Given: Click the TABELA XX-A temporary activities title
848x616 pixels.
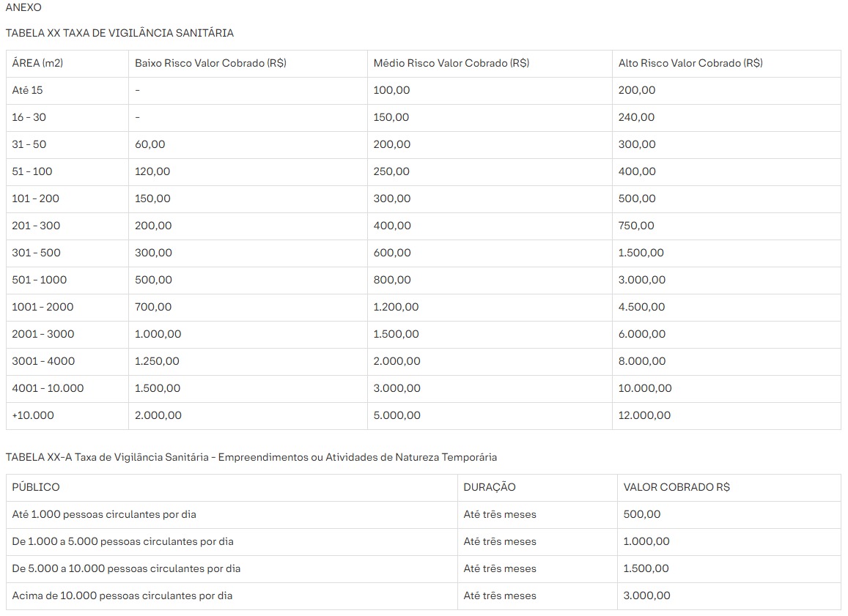Looking at the screenshot, I should (x=251, y=457).
